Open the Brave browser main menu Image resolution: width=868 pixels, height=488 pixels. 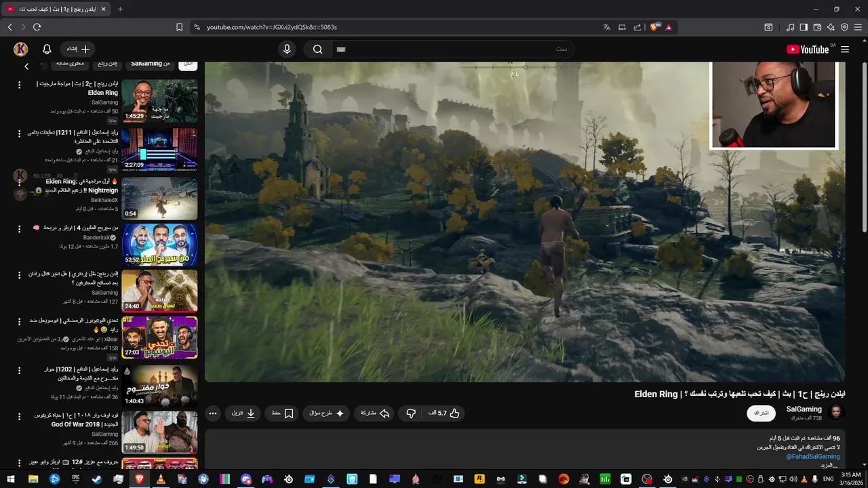pos(858,27)
